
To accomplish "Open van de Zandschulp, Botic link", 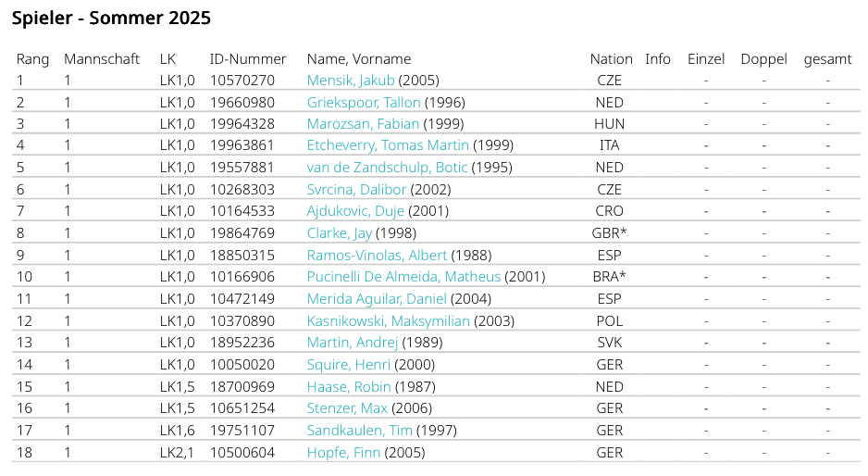I will click(x=387, y=168).
